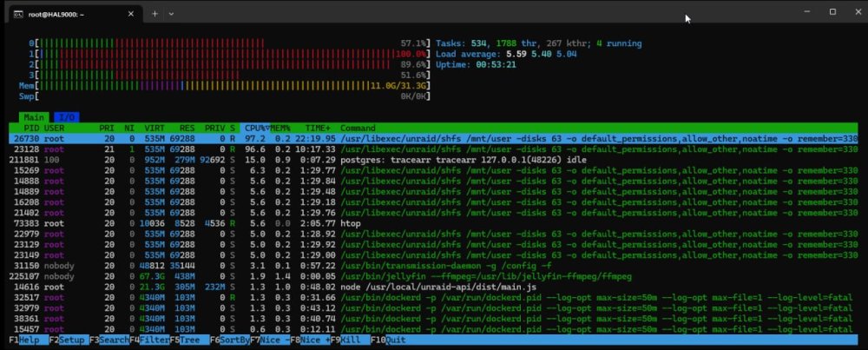Viewport: 868px width, 350px height.
Task: Select shfs process with PID 15269
Action: click(x=434, y=170)
